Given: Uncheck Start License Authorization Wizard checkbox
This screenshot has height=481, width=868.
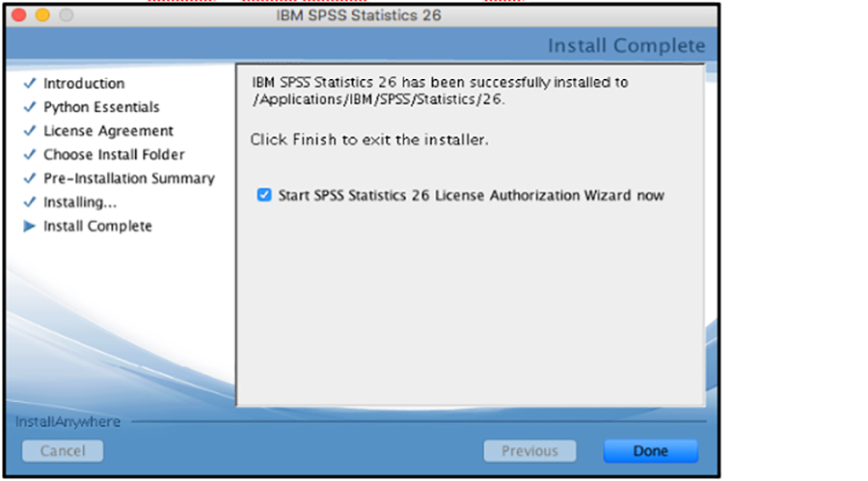Looking at the screenshot, I should coord(264,195).
